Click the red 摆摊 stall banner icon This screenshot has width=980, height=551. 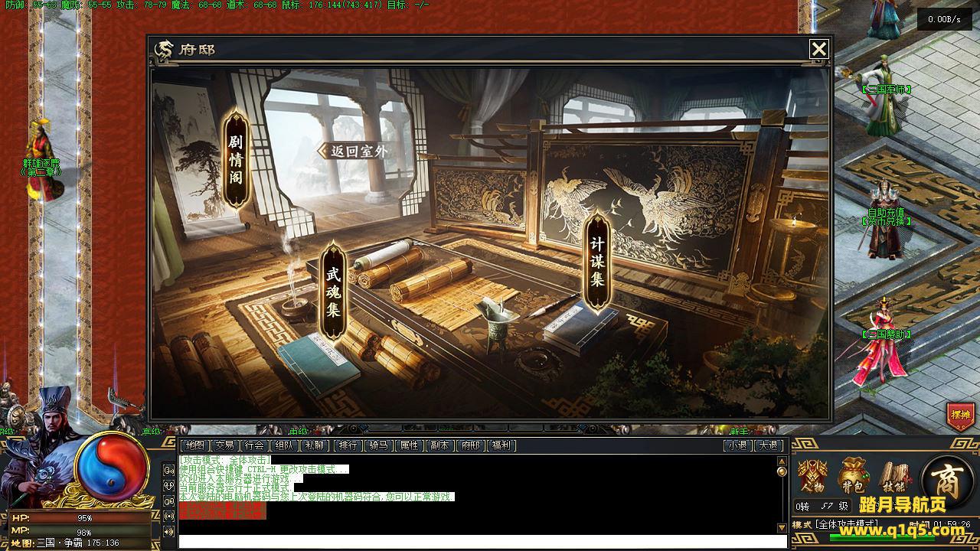[x=960, y=415]
